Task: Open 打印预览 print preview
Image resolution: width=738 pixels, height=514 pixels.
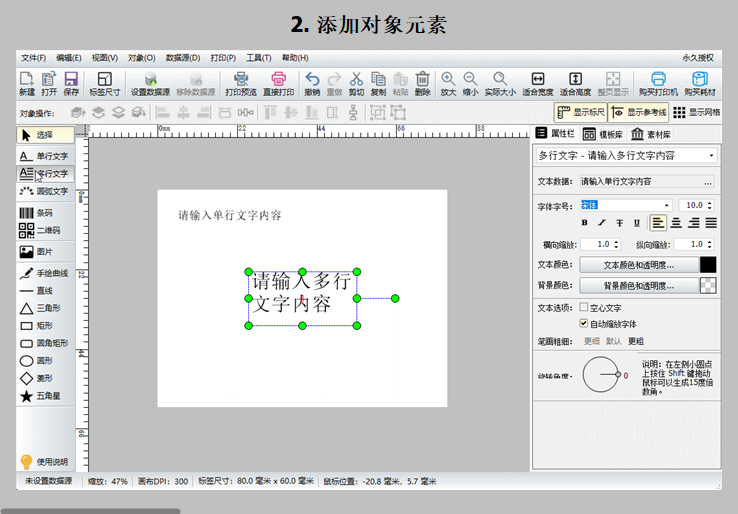Action: click(x=241, y=83)
